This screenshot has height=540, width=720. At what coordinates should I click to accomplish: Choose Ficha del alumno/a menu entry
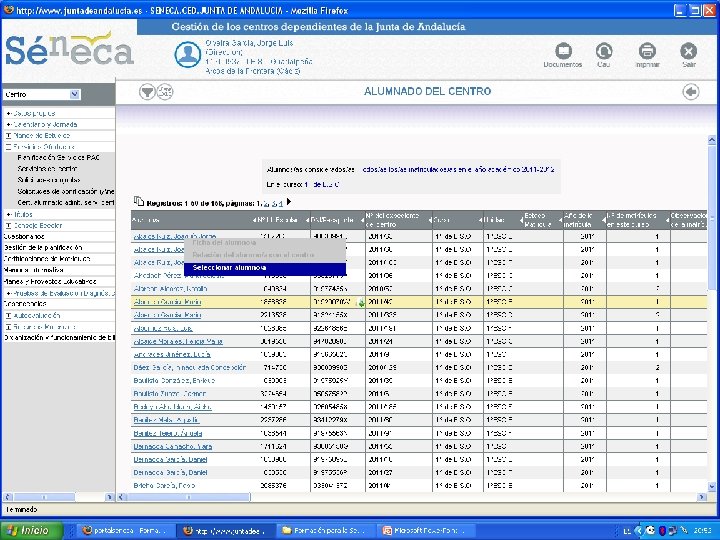coord(265,242)
